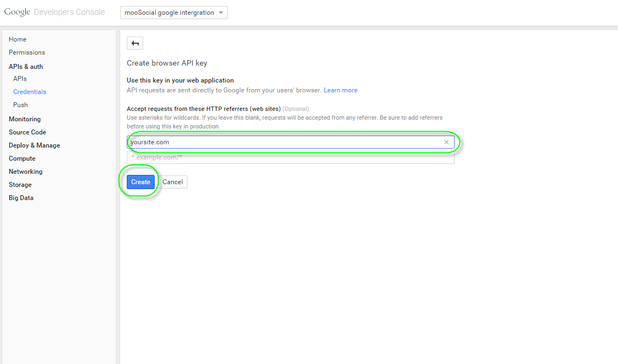Image resolution: width=618 pixels, height=364 pixels.
Task: Click the Google Developers Console logo
Action: pos(55,12)
